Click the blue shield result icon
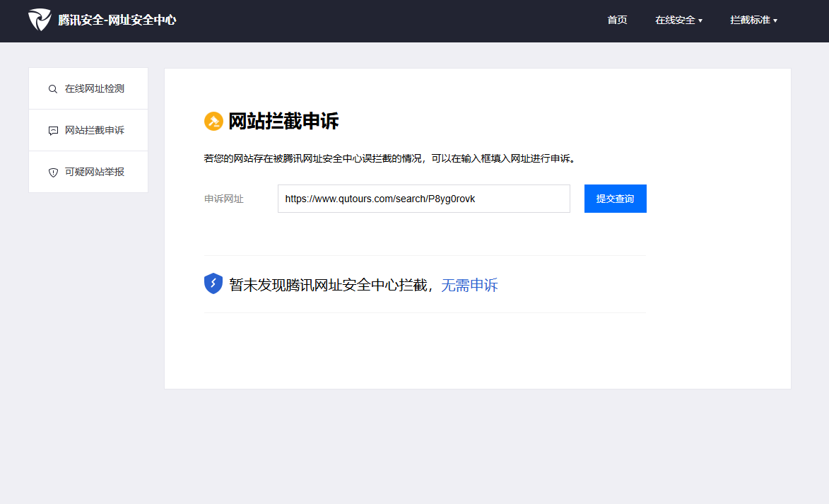829x504 pixels. tap(213, 283)
